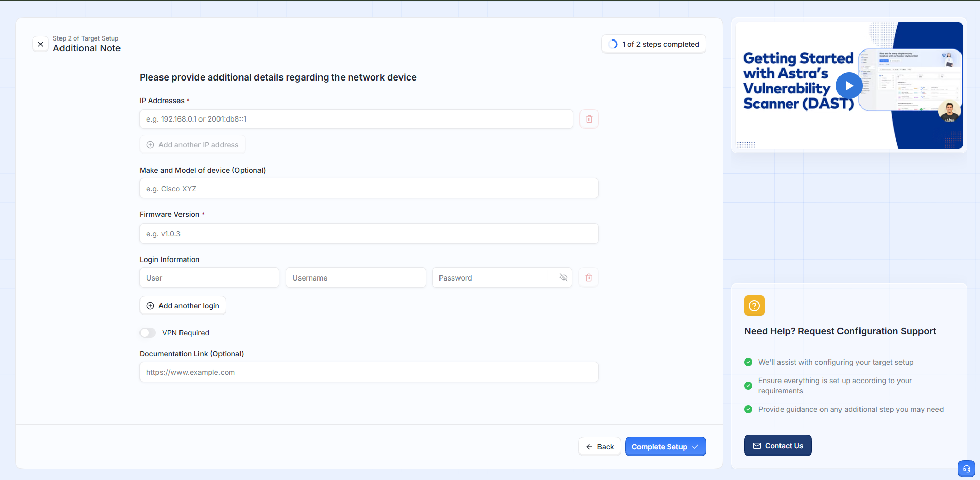Click the 'VPN Required' label text
This screenshot has height=480, width=980.
[x=186, y=333]
